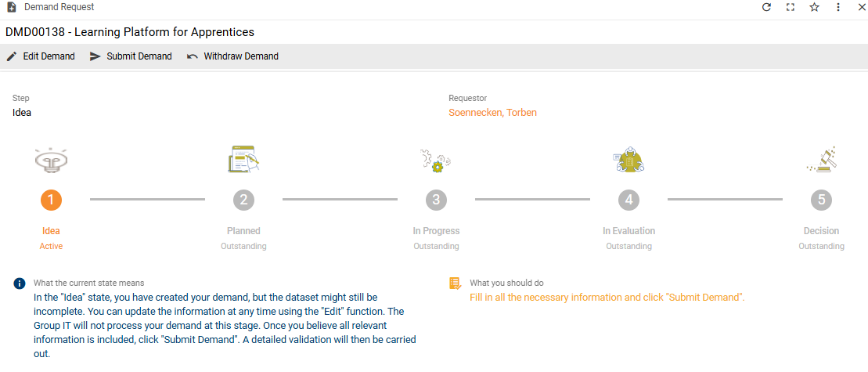Click the Edit Demand button

click(41, 56)
